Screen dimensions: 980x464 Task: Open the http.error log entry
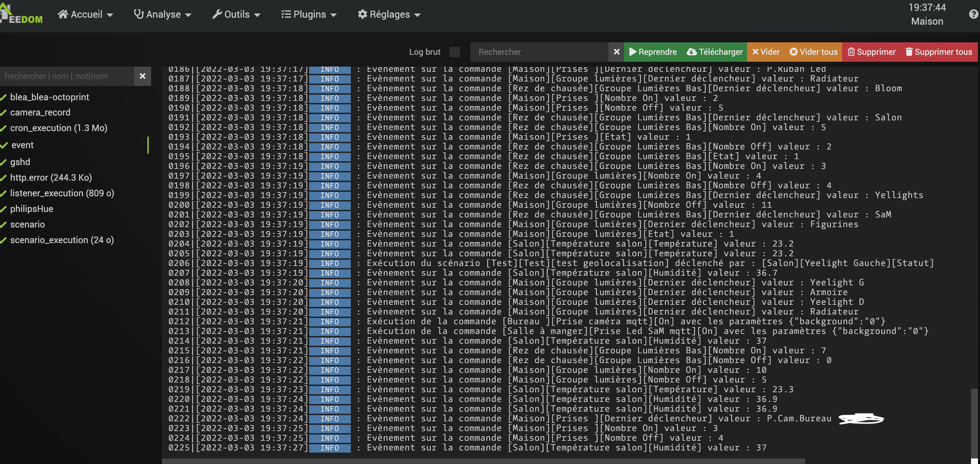(51, 177)
